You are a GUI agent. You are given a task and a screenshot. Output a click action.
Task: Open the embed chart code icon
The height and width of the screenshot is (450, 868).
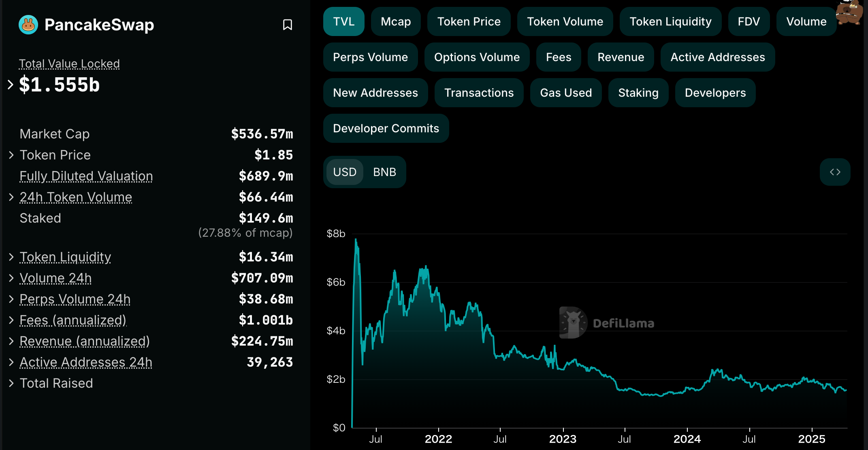coord(835,172)
